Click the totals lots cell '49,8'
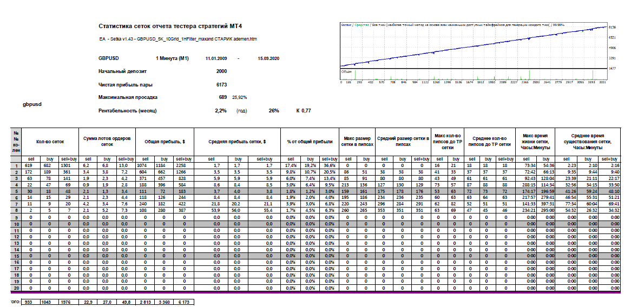The image size is (644, 307). coord(126,302)
